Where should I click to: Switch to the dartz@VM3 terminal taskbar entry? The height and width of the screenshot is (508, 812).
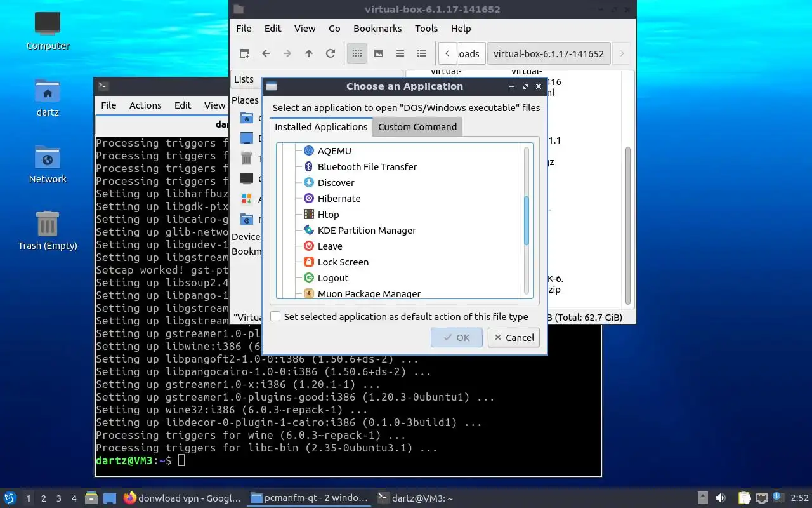(x=416, y=498)
